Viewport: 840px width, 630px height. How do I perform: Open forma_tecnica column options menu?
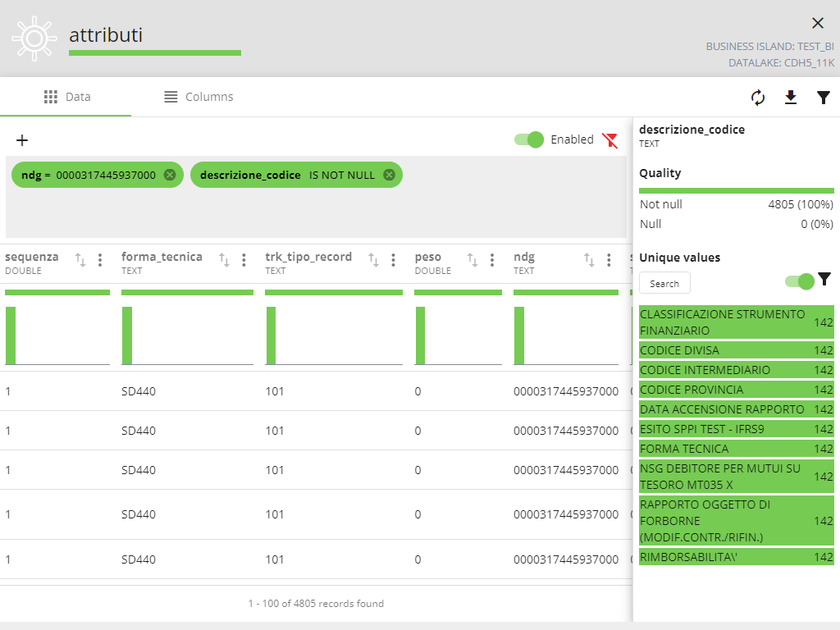pos(244,260)
